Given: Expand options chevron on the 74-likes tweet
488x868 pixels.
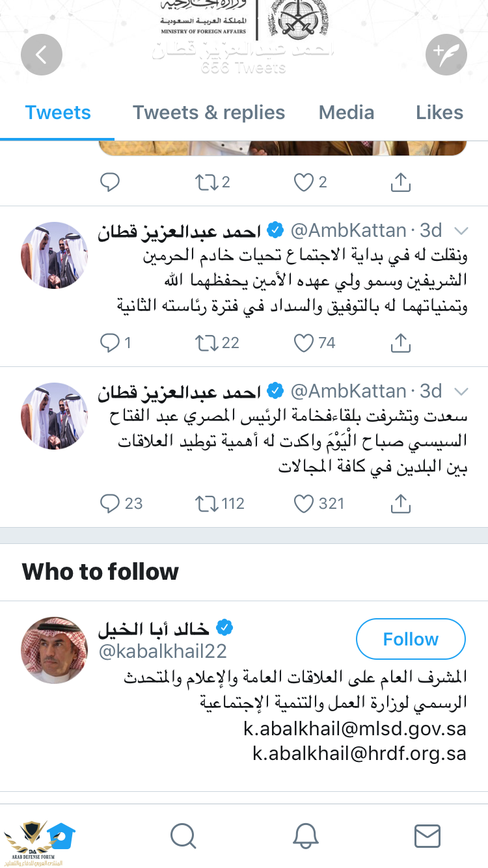Looking at the screenshot, I should [x=461, y=231].
